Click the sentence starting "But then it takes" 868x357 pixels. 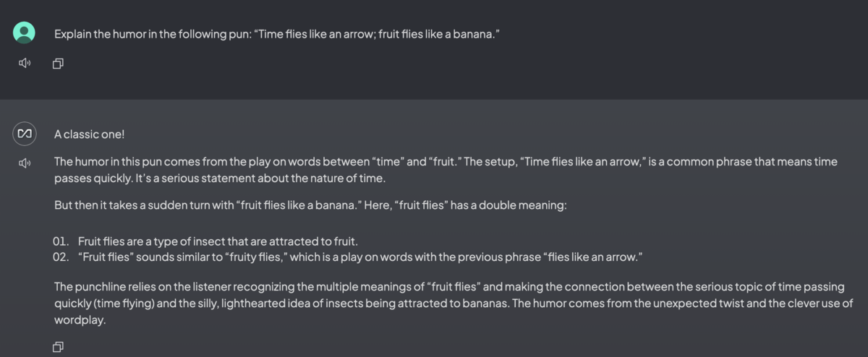coord(310,205)
